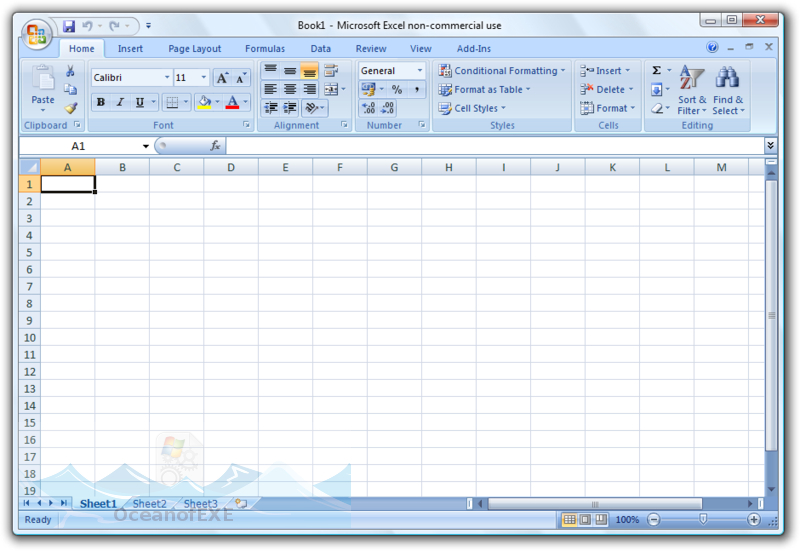Increase decimal places
800x551 pixels.
368,108
